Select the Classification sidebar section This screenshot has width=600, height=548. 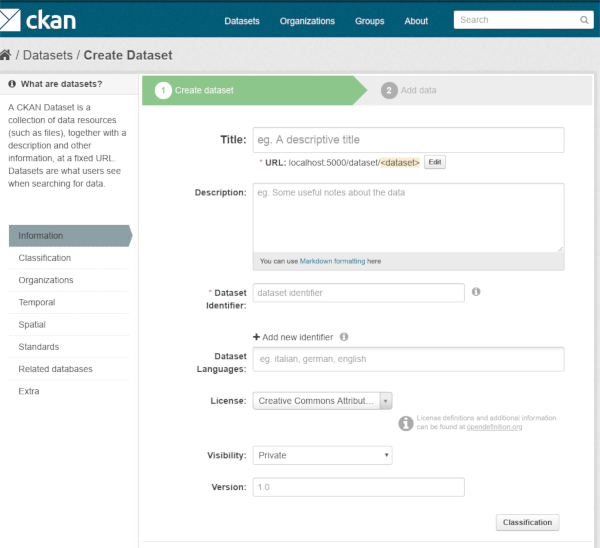(69, 258)
